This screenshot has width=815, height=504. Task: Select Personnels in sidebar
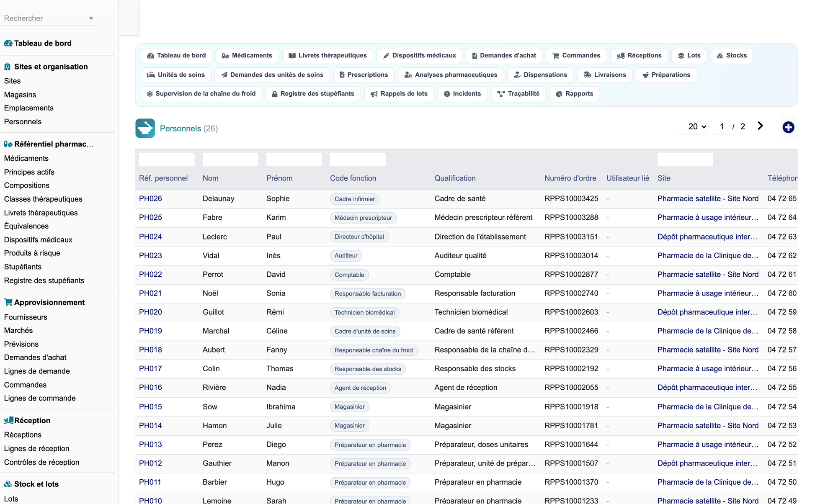[x=23, y=122]
